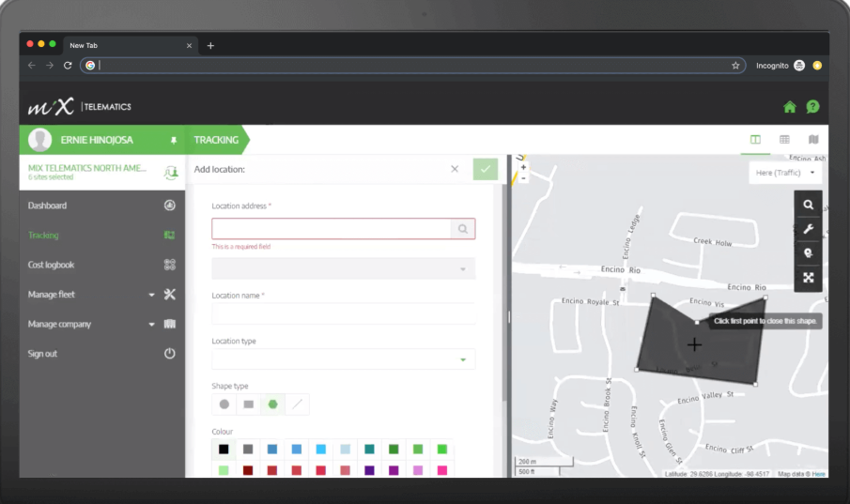Open a new browser tab with plus

pyautogui.click(x=210, y=46)
